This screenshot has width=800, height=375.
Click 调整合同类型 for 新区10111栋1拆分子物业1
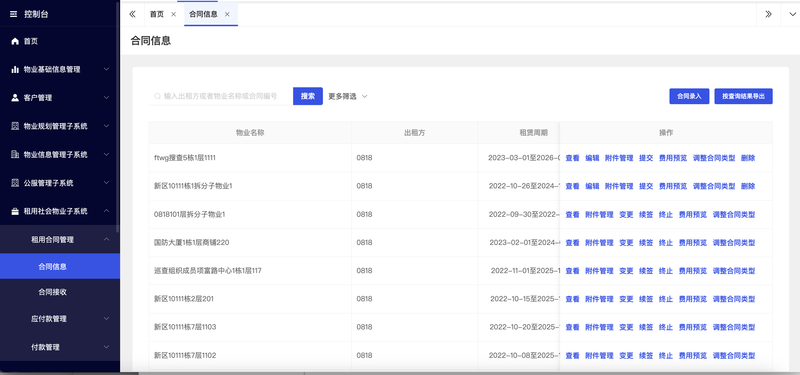click(x=714, y=186)
